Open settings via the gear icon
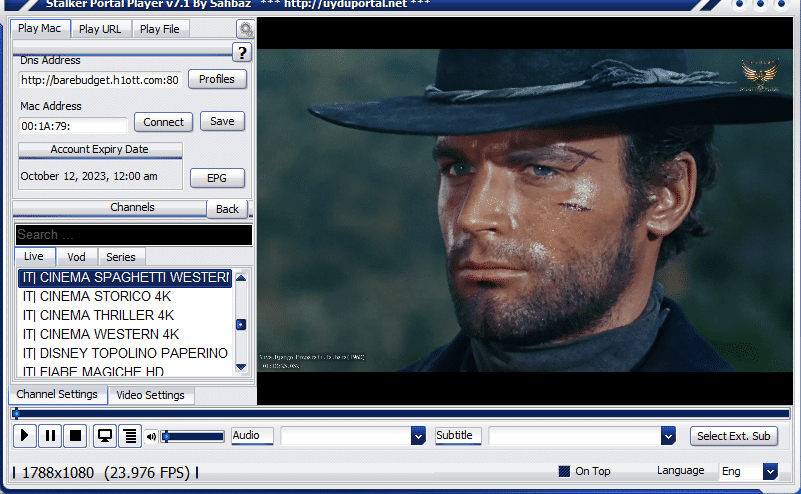 [246, 29]
